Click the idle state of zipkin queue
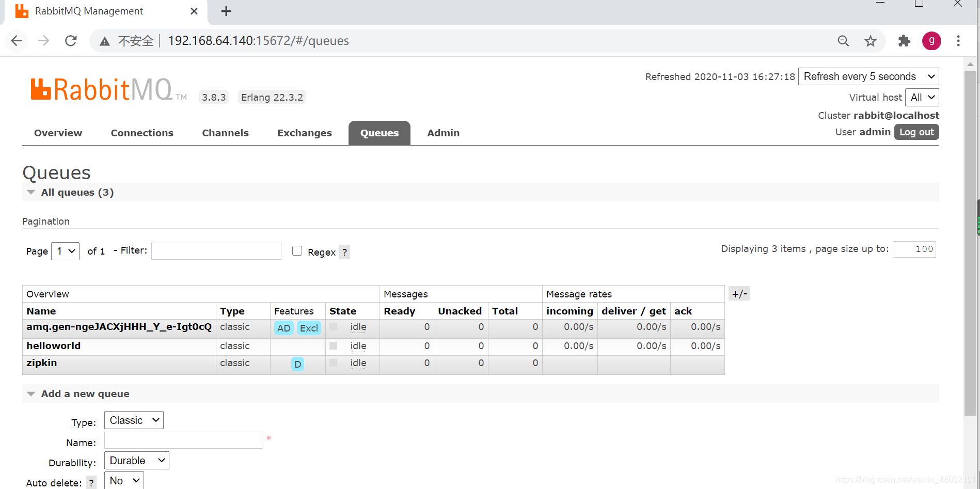Screen dimensions: 980x489 pyautogui.click(x=358, y=363)
